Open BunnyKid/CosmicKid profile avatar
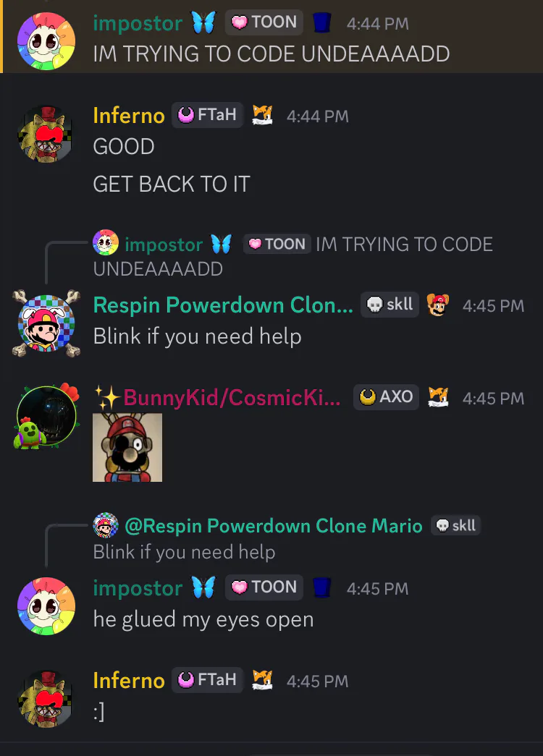This screenshot has height=756, width=543. pyautogui.click(x=46, y=416)
